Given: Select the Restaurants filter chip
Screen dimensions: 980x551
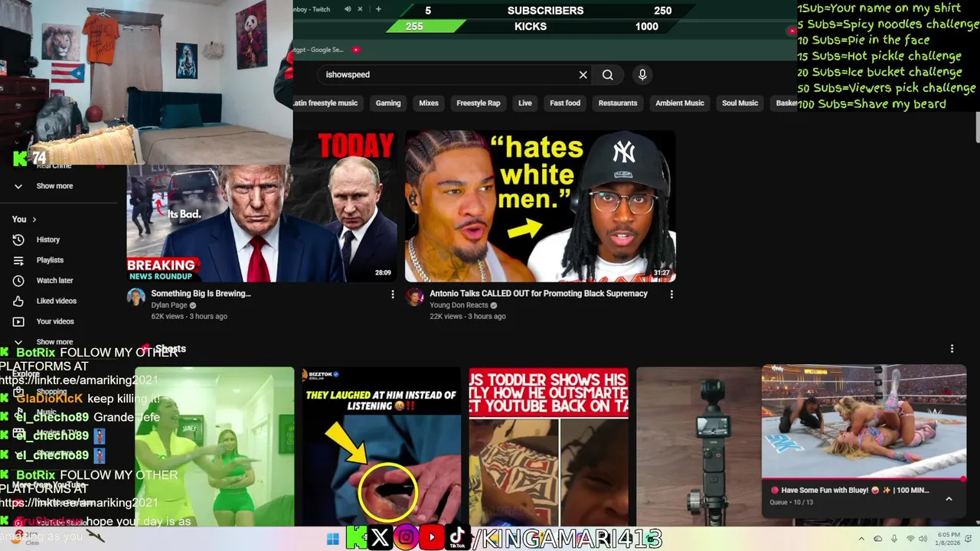Looking at the screenshot, I should [618, 103].
